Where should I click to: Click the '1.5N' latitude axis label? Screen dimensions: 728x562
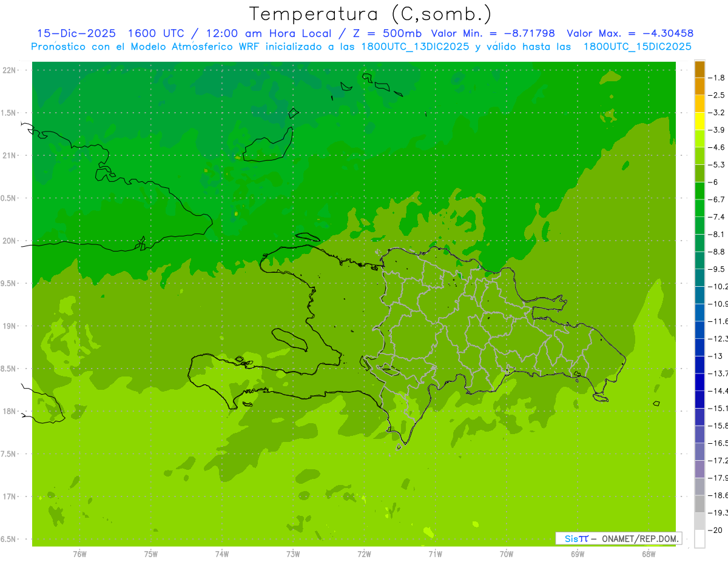pos(8,113)
